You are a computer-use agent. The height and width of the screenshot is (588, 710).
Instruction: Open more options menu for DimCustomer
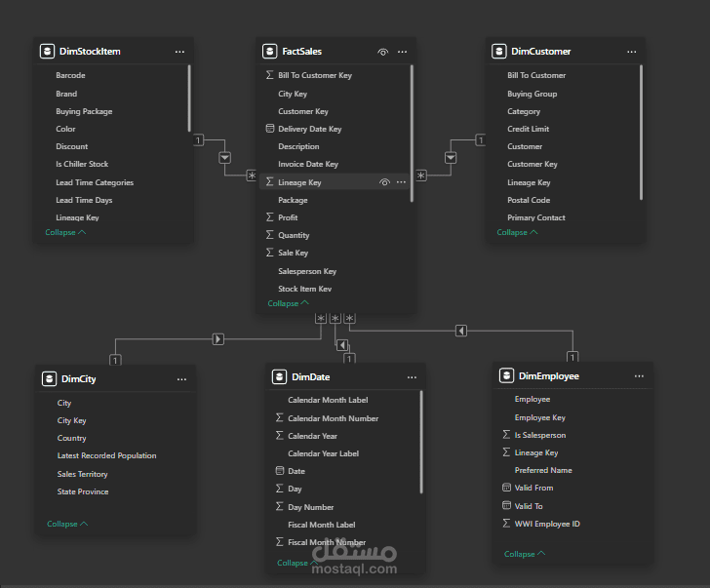click(x=631, y=51)
